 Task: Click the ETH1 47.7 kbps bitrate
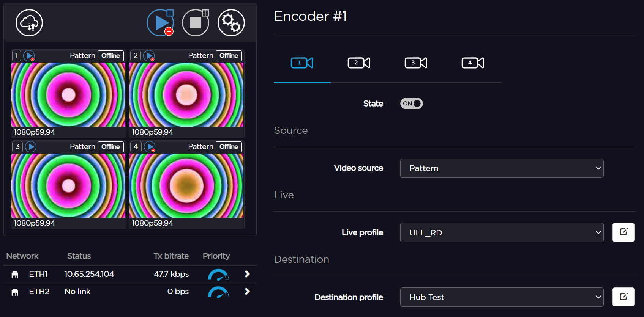click(171, 274)
